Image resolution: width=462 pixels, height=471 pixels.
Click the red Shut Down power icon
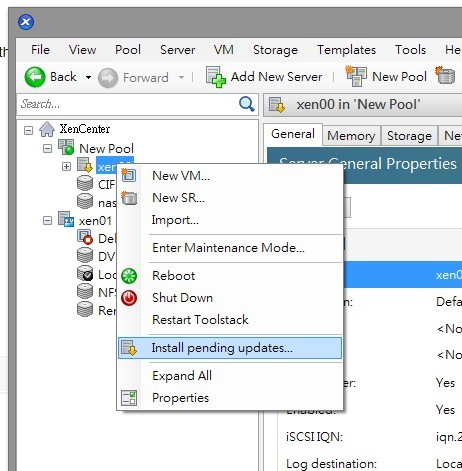coord(129,298)
